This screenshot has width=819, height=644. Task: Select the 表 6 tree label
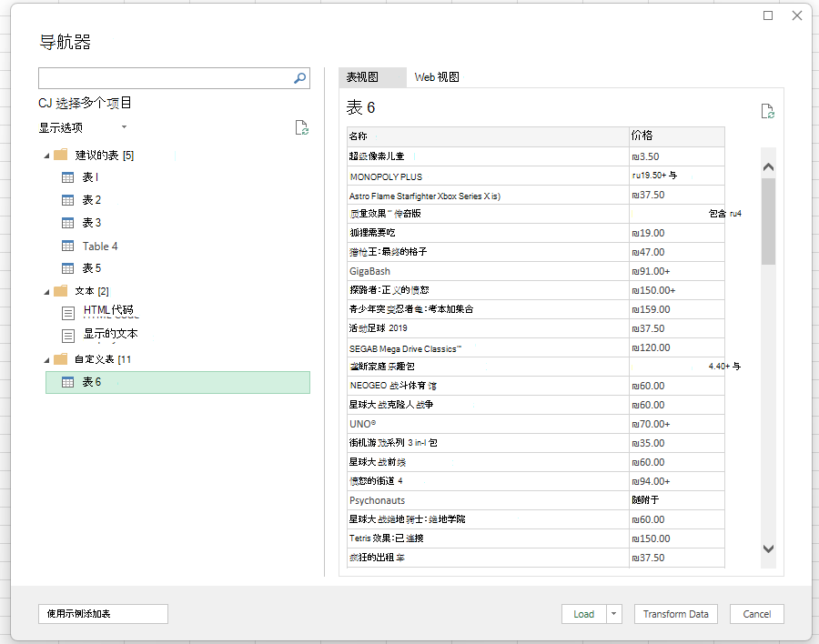92,382
